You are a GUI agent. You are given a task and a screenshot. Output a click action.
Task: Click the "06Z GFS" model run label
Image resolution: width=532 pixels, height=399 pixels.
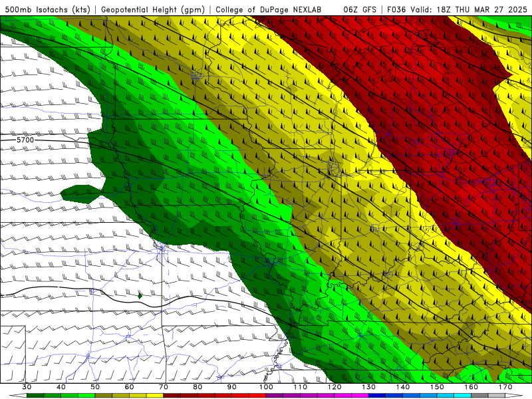[x=360, y=9]
